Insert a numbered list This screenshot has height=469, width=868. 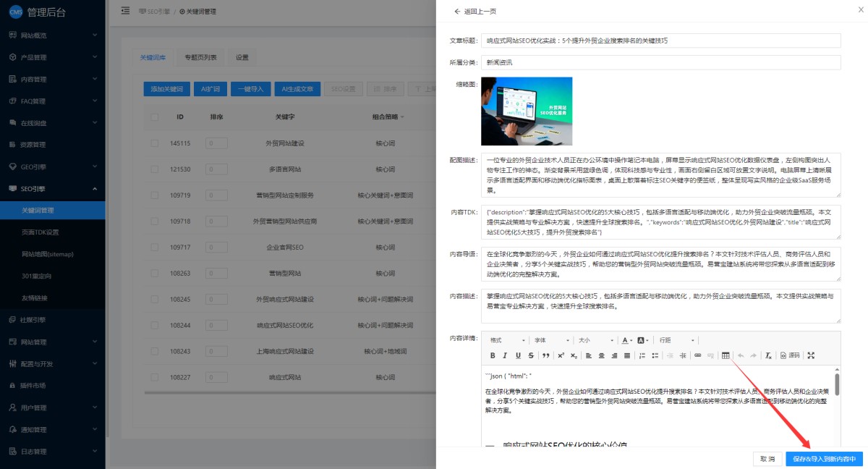click(x=642, y=355)
